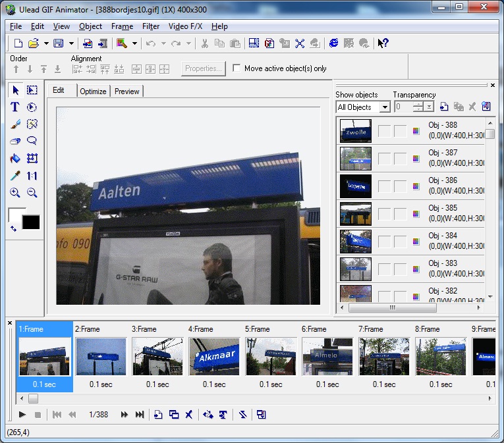
Task: Expand the image editor dropdown arrow
Action: coord(134,43)
